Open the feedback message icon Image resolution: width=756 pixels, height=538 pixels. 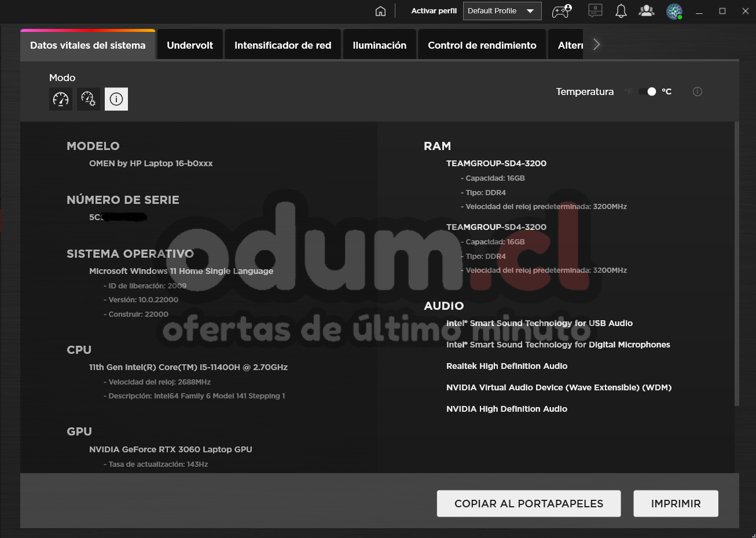tap(595, 11)
